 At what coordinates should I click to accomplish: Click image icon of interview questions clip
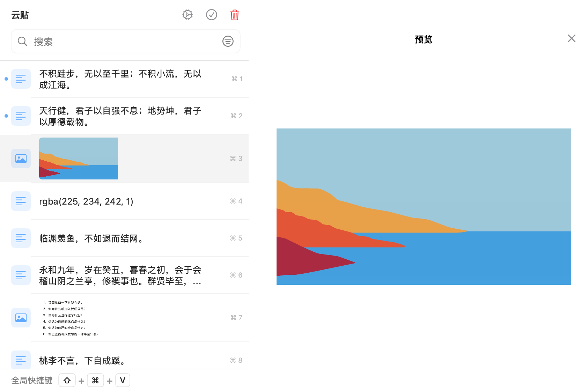point(21,318)
